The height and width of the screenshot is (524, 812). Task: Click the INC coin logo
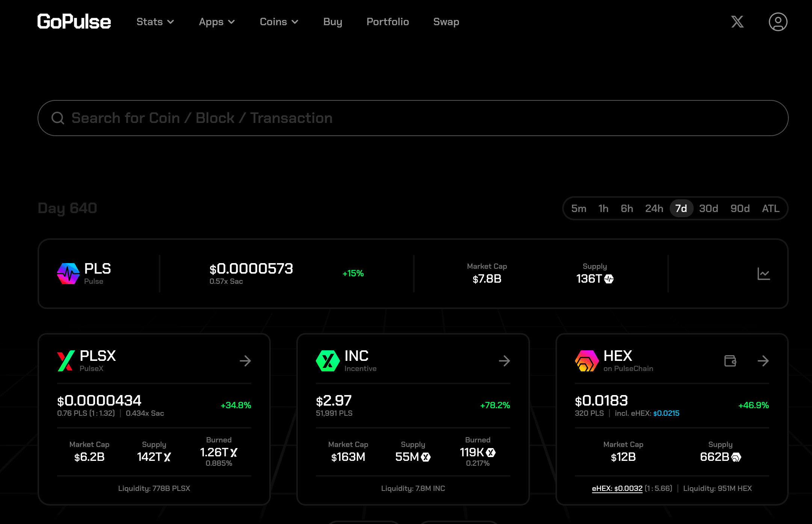[x=328, y=361]
